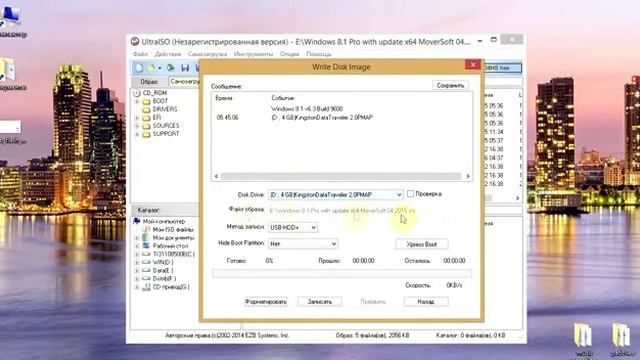Click the Save floppy toolbar icon
The height and width of the screenshot is (360, 640).
(185, 68)
